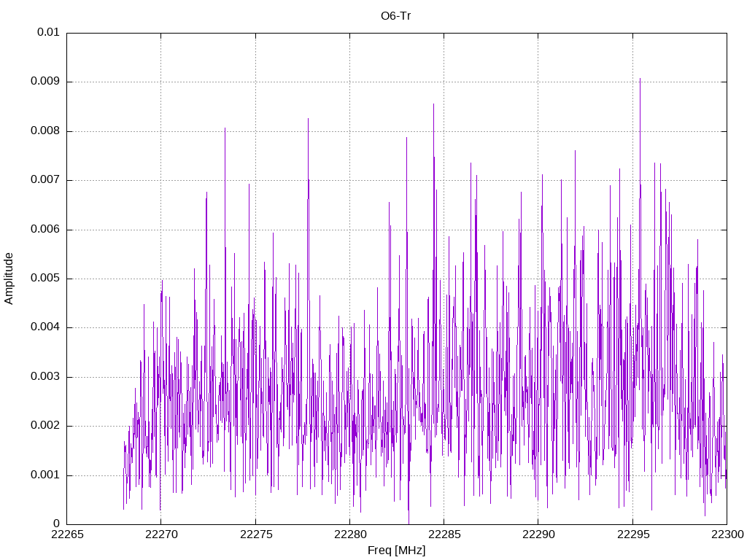Click the y-axis value 0.002
The width and height of the screenshot is (747, 560).
tap(45, 426)
